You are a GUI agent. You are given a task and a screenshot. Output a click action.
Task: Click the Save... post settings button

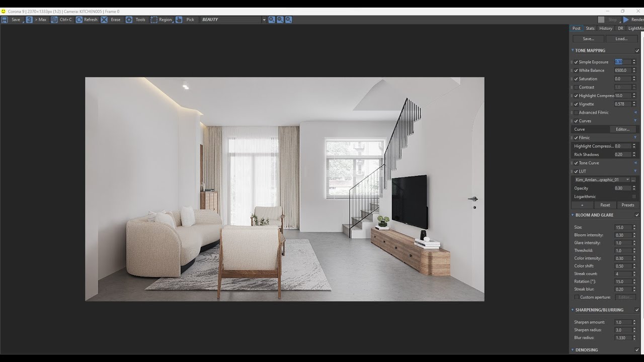(x=588, y=39)
